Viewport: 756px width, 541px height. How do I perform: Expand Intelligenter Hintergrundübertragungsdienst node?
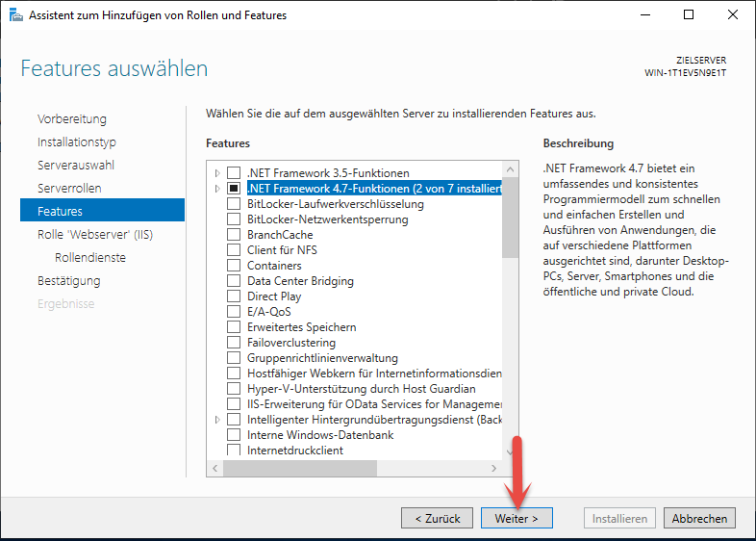218,420
